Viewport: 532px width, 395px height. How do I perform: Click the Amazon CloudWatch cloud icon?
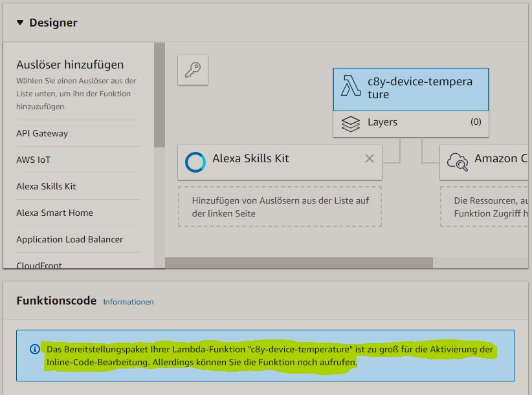click(x=458, y=160)
